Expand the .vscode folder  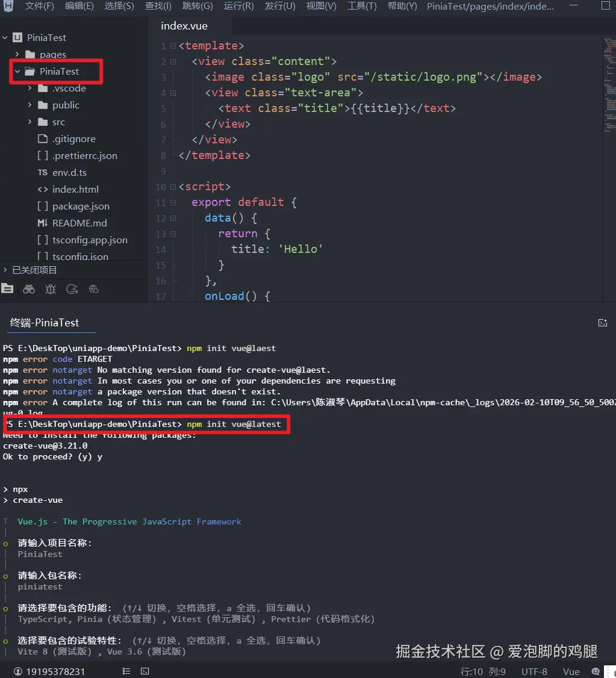(x=30, y=88)
